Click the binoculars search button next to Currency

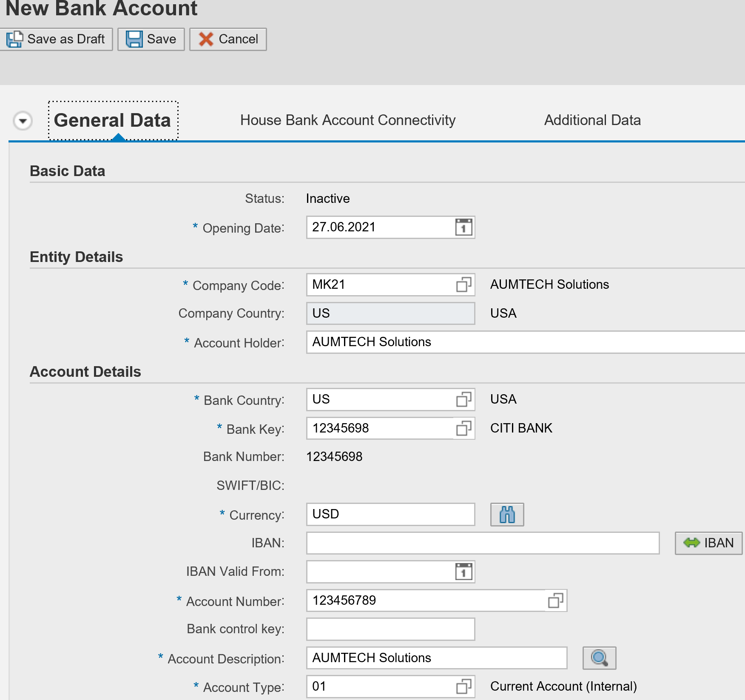507,515
